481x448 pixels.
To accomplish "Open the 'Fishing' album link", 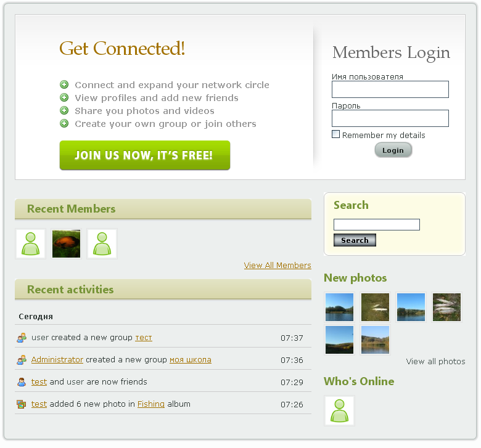I will click(x=151, y=404).
